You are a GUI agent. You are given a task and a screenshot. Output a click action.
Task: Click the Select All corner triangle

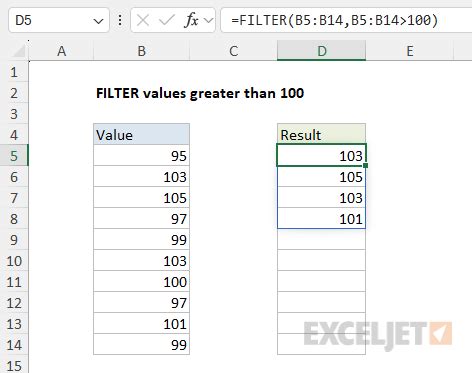19,51
